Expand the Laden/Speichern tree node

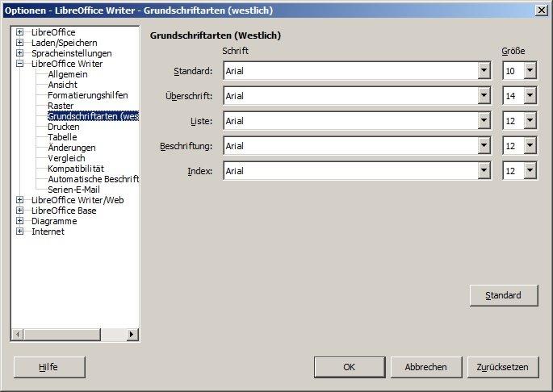click(19, 43)
